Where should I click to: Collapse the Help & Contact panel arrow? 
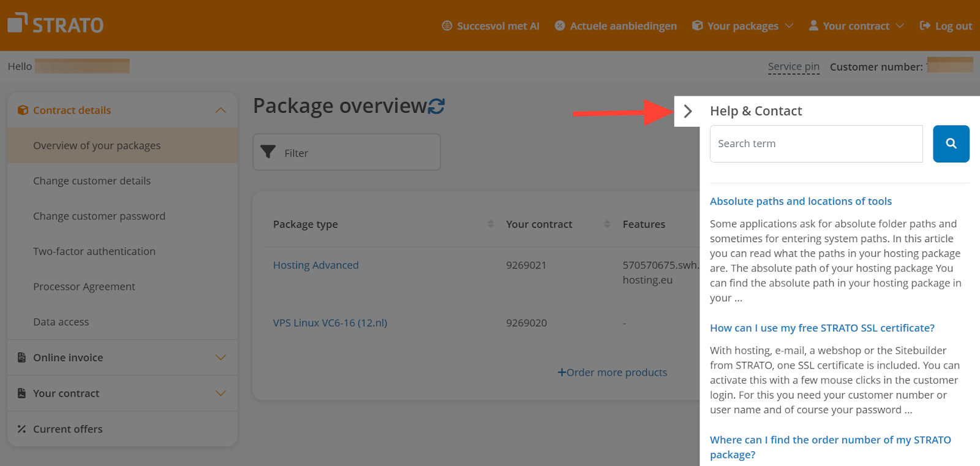688,111
